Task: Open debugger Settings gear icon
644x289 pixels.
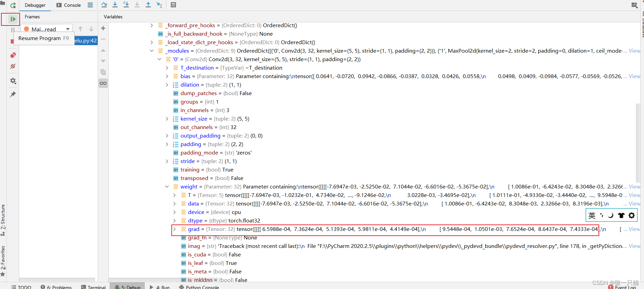Action: (x=13, y=81)
